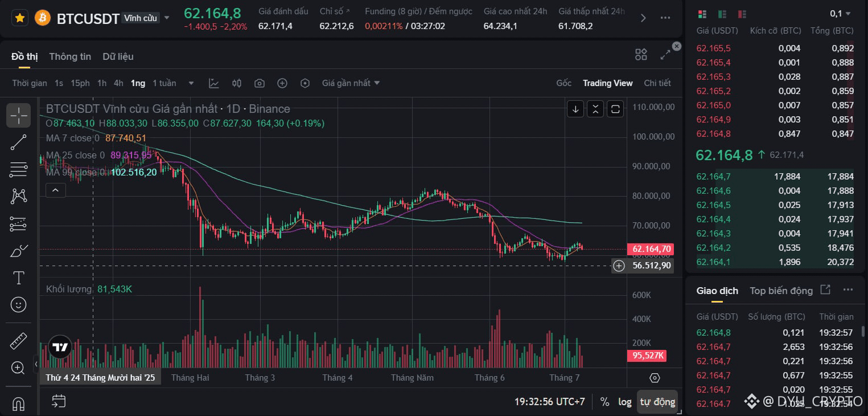Viewport: 868px width, 416px height.
Task: Click the plus icon beside 56.512,90 price
Action: point(619,266)
